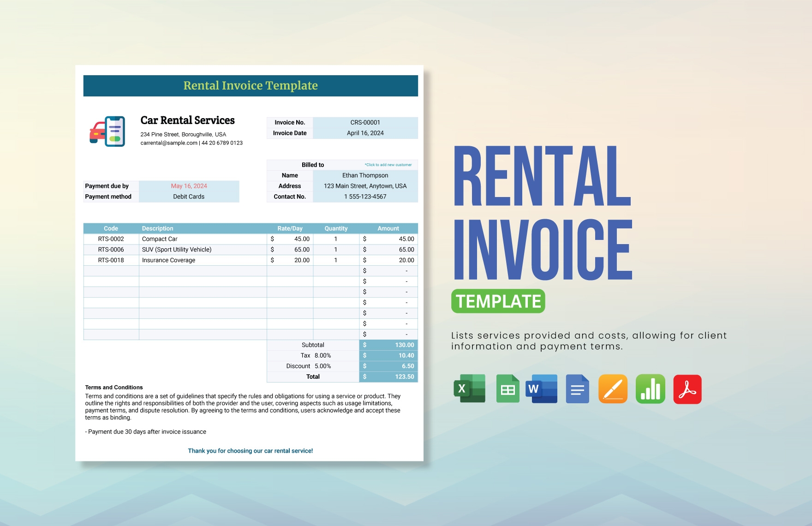
Task: Click the Discount rate 5.00%
Action: coord(322,366)
